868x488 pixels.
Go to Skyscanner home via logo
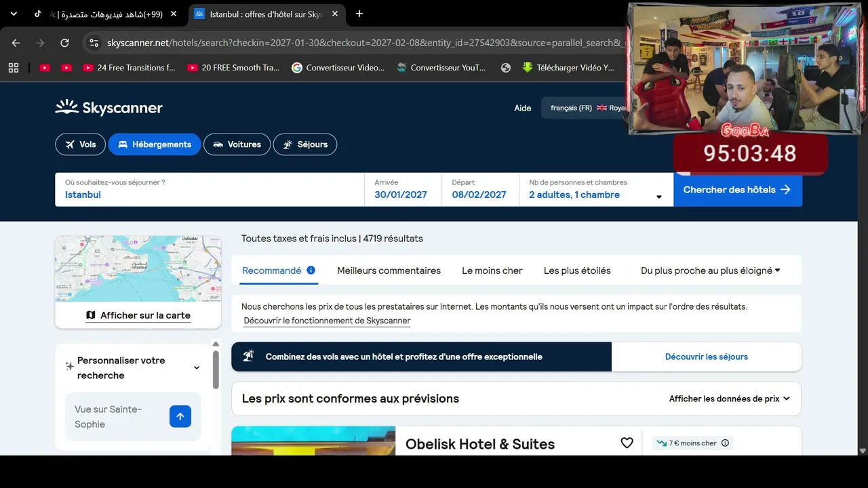tap(108, 107)
